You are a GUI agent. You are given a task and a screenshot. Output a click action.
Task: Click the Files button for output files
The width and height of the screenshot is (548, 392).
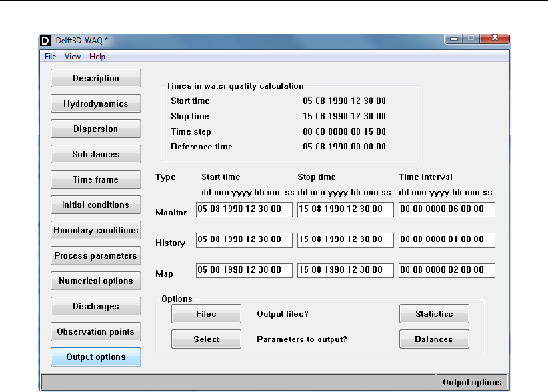(x=206, y=313)
